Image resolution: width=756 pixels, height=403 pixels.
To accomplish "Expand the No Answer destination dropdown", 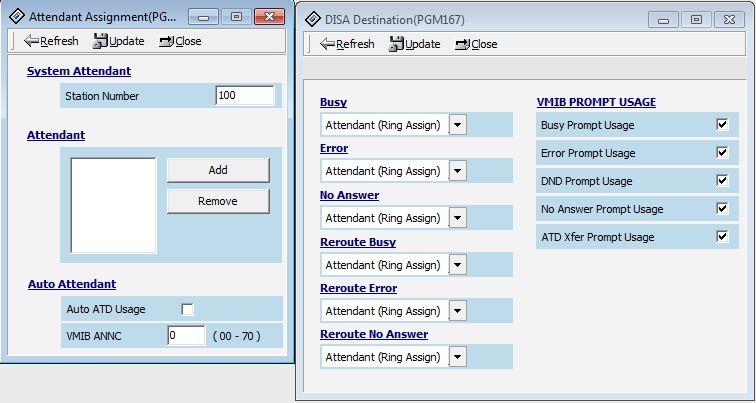I will (x=457, y=218).
